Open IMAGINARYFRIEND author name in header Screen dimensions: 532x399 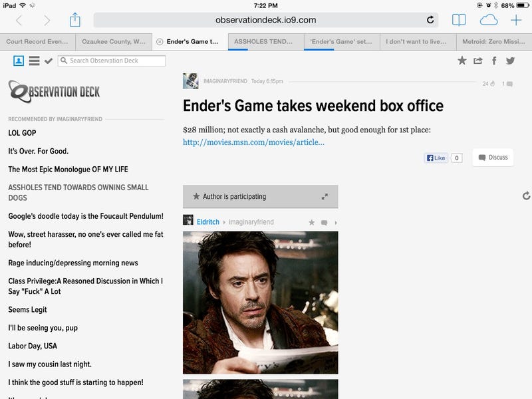(225, 81)
